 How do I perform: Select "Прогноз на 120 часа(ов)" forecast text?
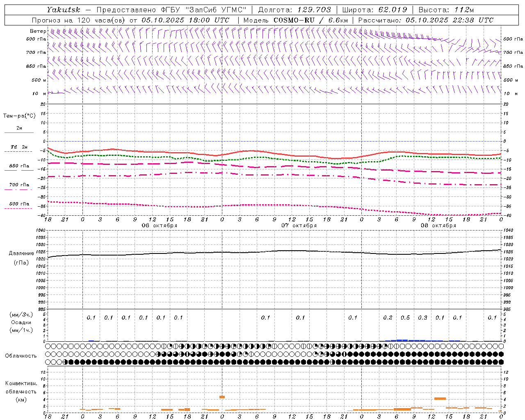point(79,20)
